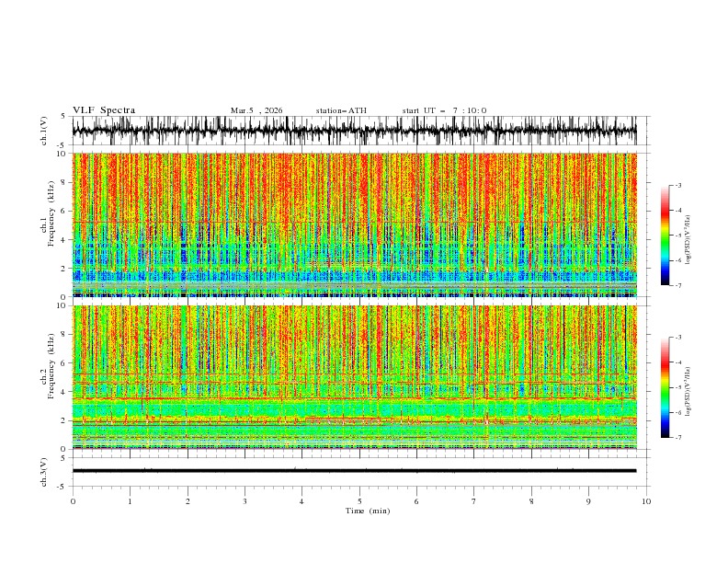Click the 'VLF Spectra' title text
Viewport: 728px width, 563px height.
click(104, 110)
